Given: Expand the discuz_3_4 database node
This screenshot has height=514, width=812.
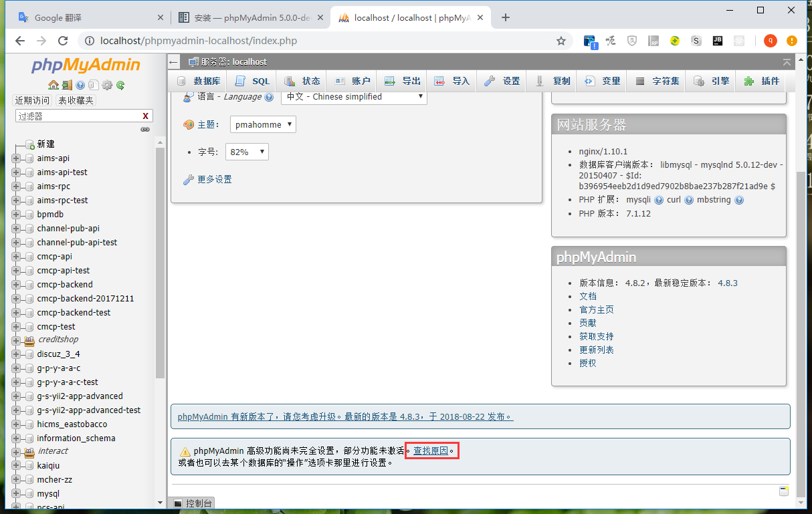Looking at the screenshot, I should [x=16, y=354].
